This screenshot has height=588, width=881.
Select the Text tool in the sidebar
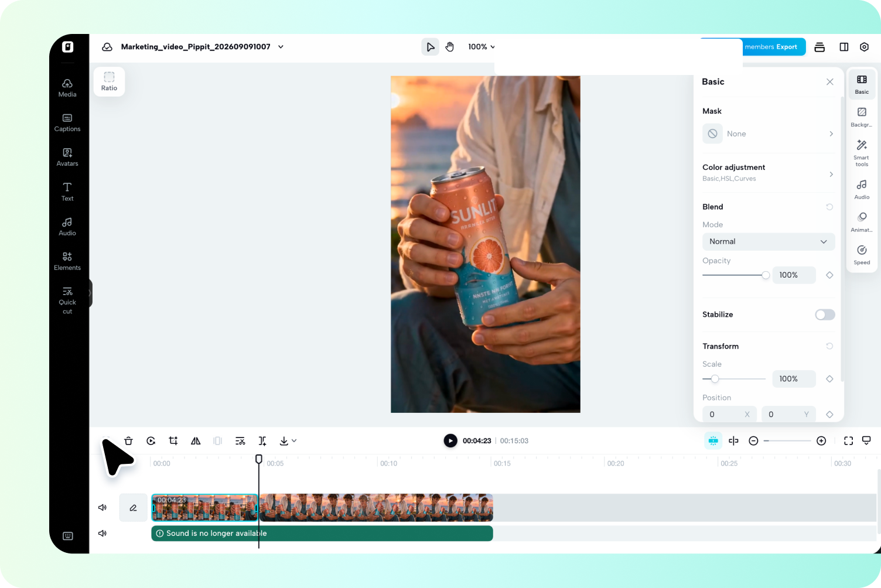tap(67, 192)
